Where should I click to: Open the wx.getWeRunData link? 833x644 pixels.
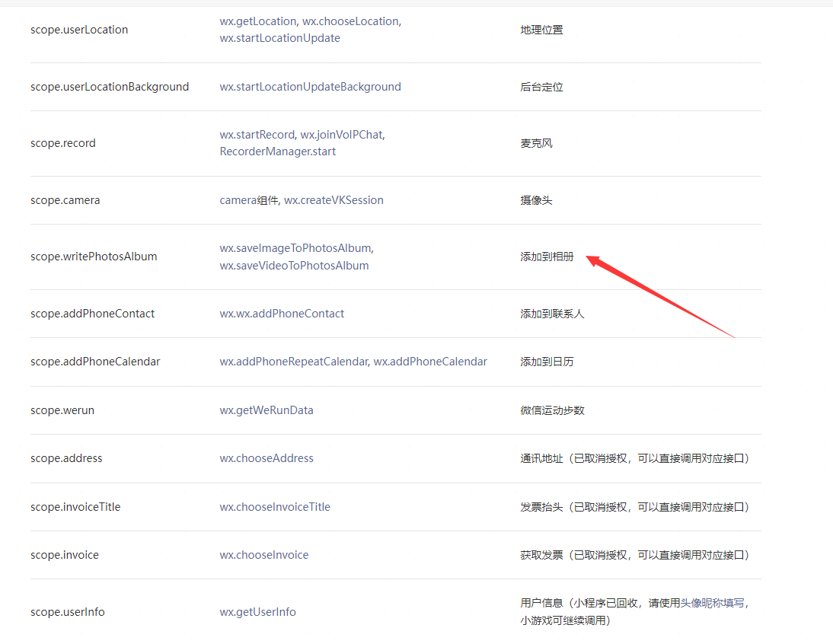pos(266,410)
